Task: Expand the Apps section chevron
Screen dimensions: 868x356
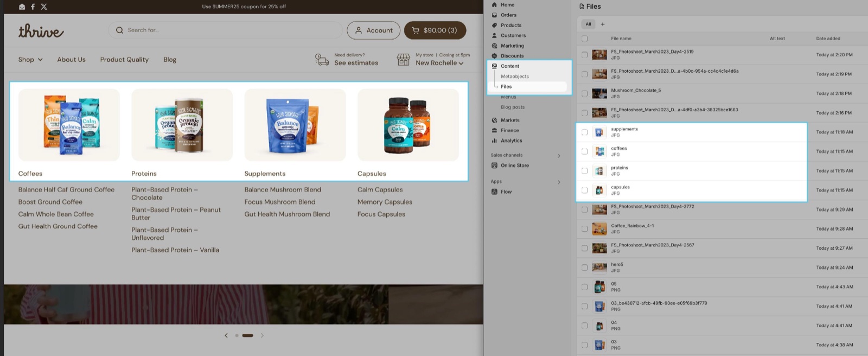Action: coord(559,182)
